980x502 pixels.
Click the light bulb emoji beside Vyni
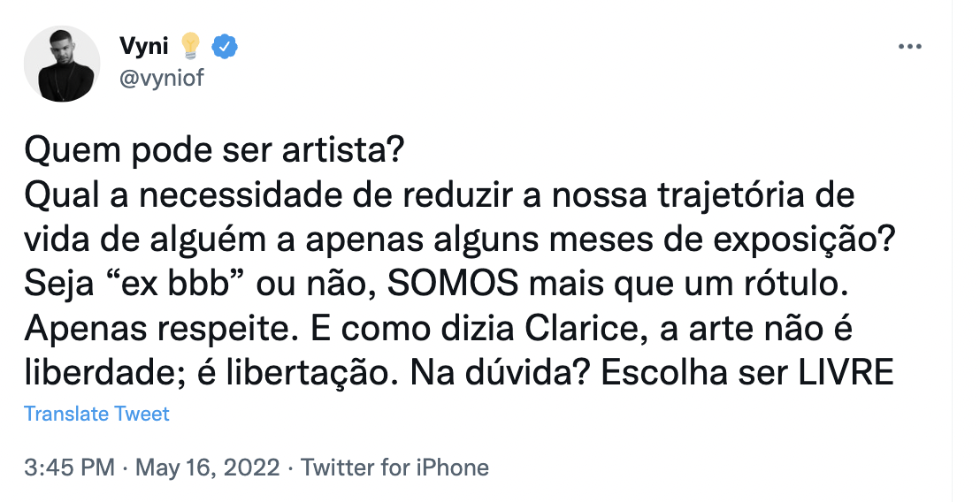[190, 45]
